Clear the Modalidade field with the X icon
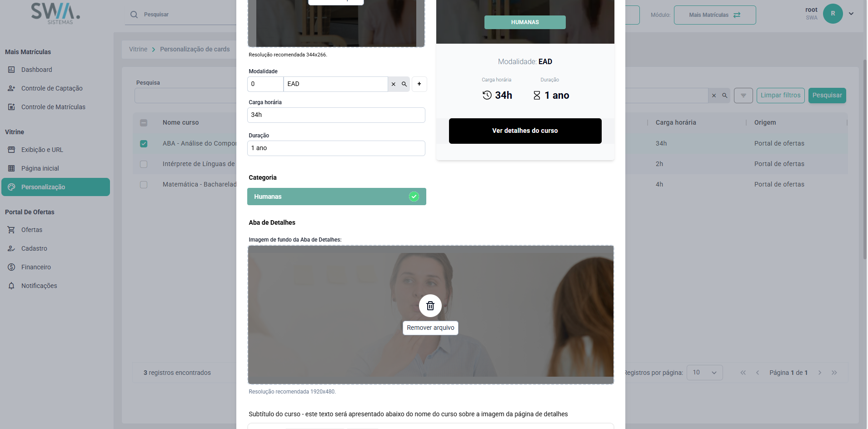Viewport: 868px width, 429px height. [394, 84]
